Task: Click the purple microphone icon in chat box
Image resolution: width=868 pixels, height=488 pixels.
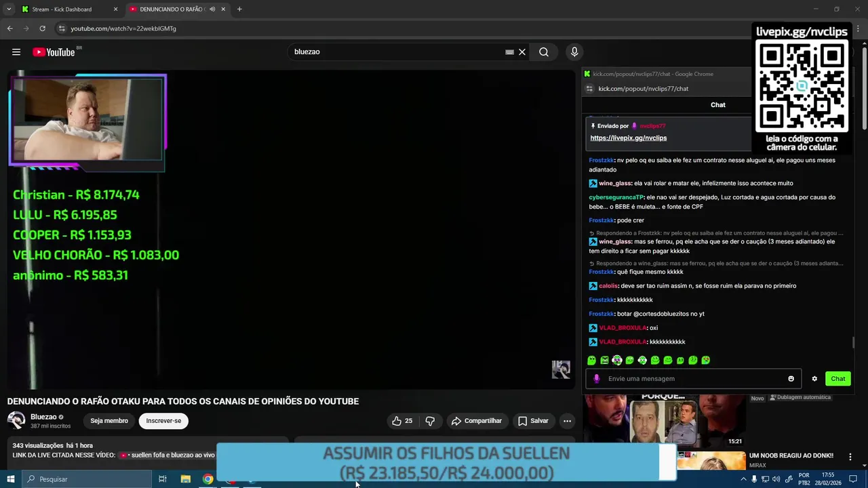Action: (x=597, y=379)
